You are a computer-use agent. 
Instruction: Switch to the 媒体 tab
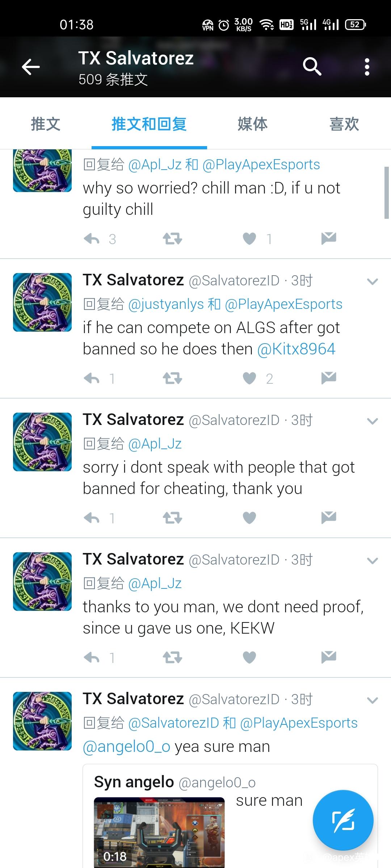tap(252, 124)
